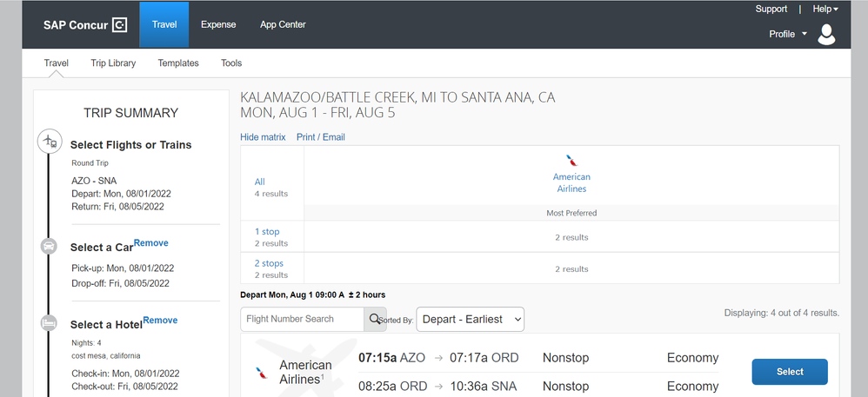Filter flights by 1 stop
868x397 pixels.
click(267, 232)
